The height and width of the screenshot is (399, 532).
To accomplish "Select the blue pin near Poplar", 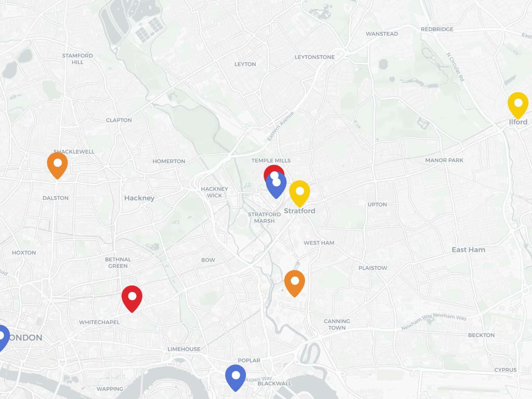I will 236,378.
